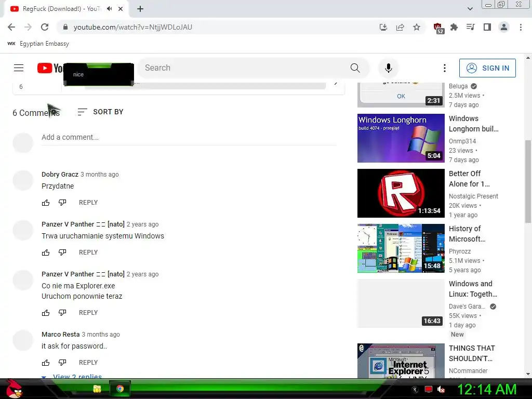The width and height of the screenshot is (532, 399).
Task: Open 'THINGS THAT SHOULDN'T...' video title
Action: [x=472, y=353]
